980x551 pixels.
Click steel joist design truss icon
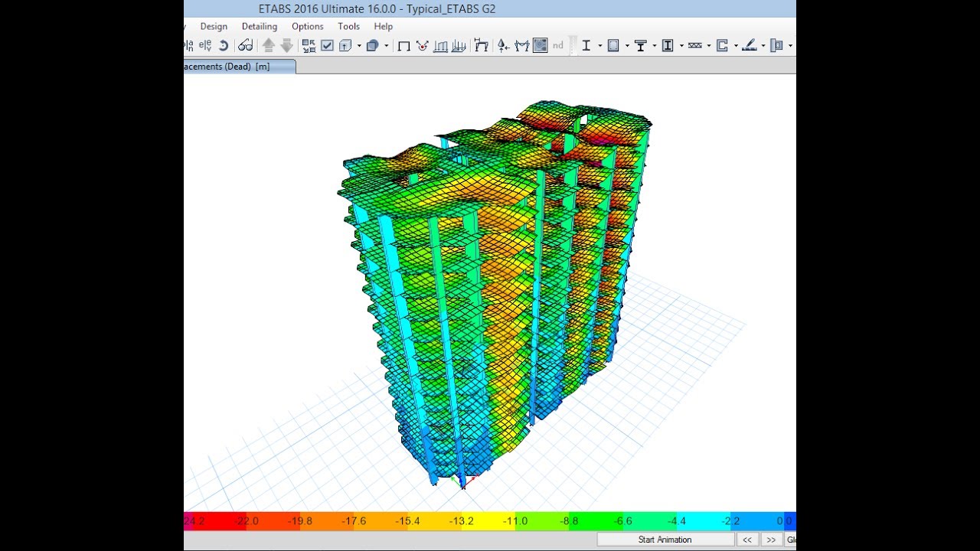coord(695,46)
